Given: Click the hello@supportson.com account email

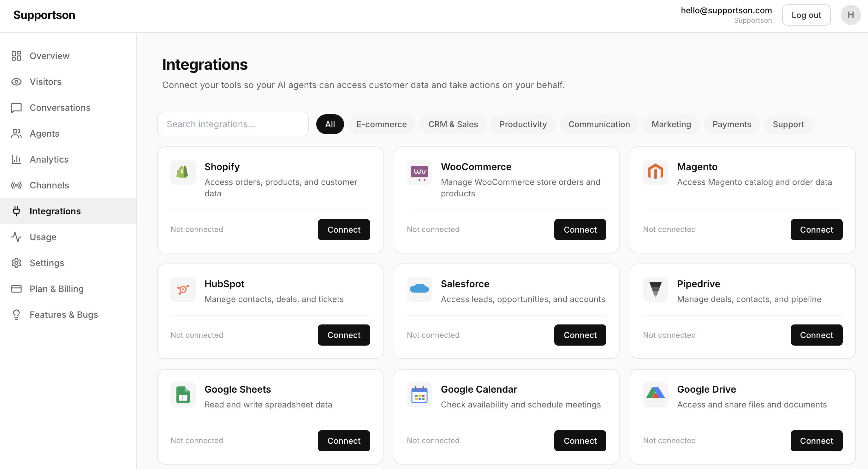Looking at the screenshot, I should click(x=726, y=10).
